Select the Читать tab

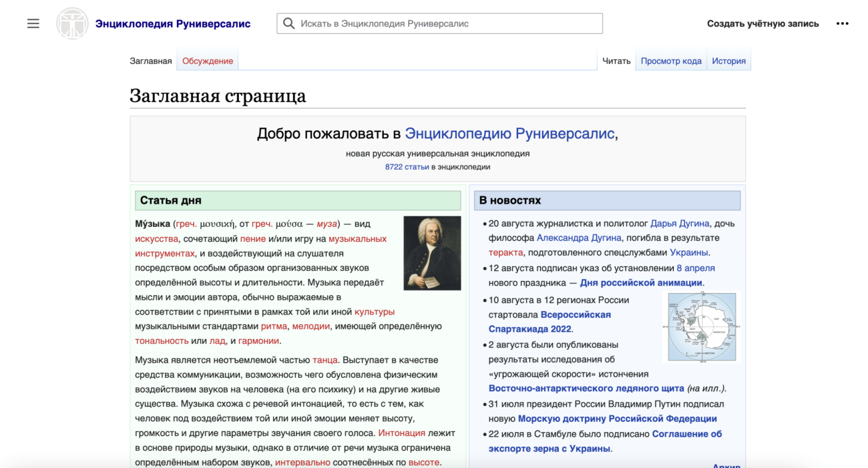616,60
